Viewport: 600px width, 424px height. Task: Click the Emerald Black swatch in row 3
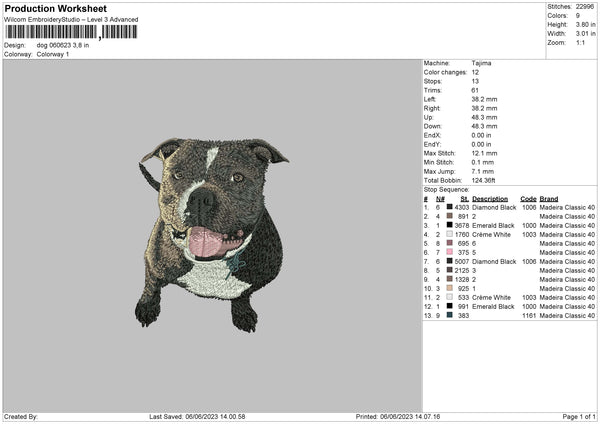click(x=450, y=225)
